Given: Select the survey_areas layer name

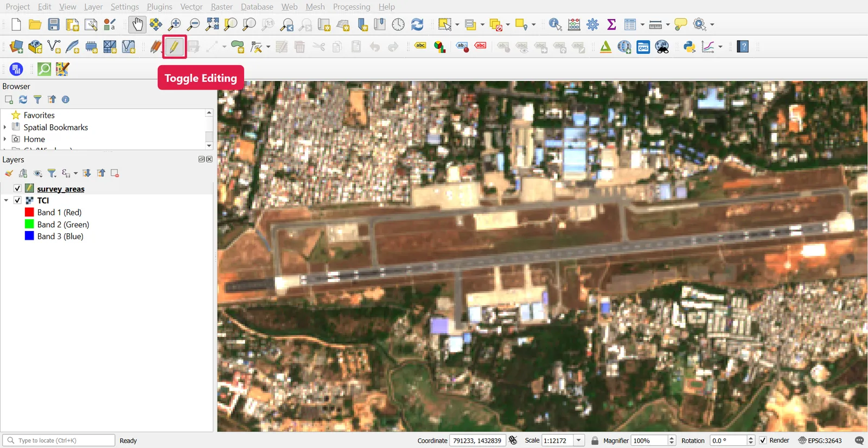Looking at the screenshot, I should (x=61, y=189).
